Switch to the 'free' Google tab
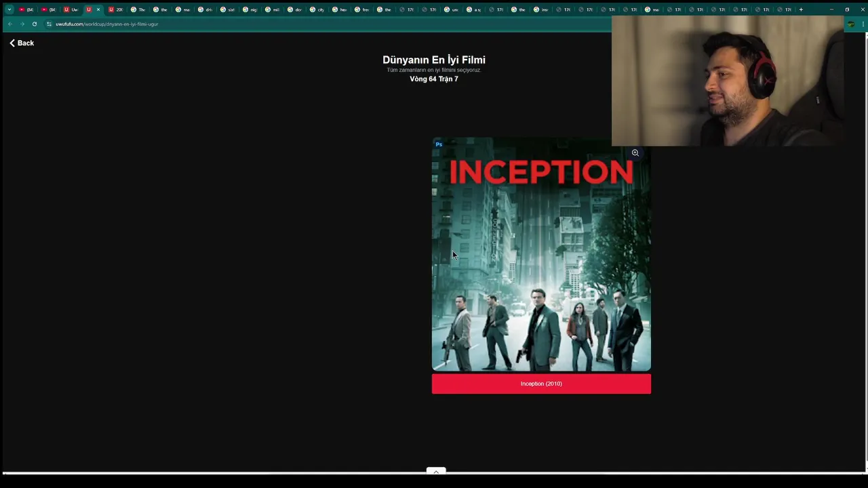 tap(361, 9)
